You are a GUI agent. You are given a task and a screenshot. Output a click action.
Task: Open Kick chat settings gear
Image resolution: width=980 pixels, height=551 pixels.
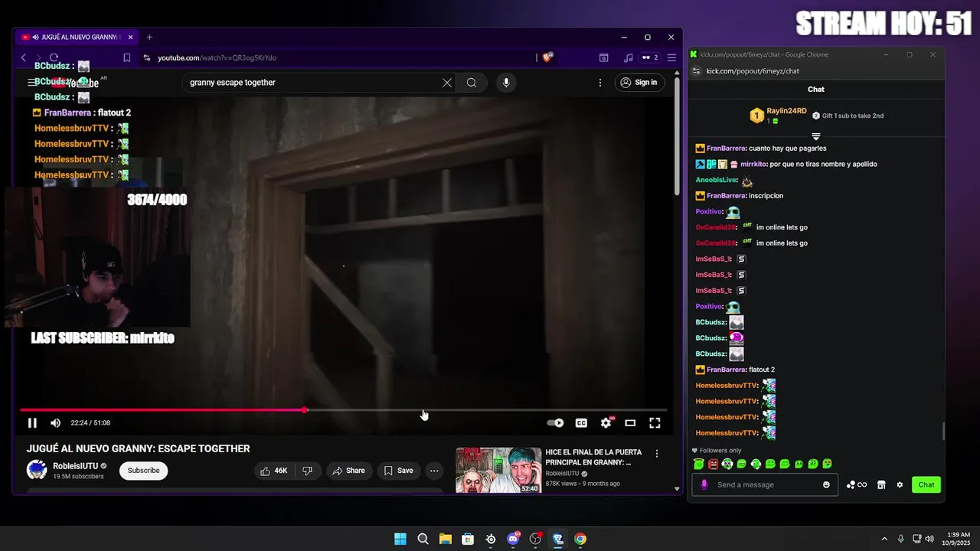(900, 484)
